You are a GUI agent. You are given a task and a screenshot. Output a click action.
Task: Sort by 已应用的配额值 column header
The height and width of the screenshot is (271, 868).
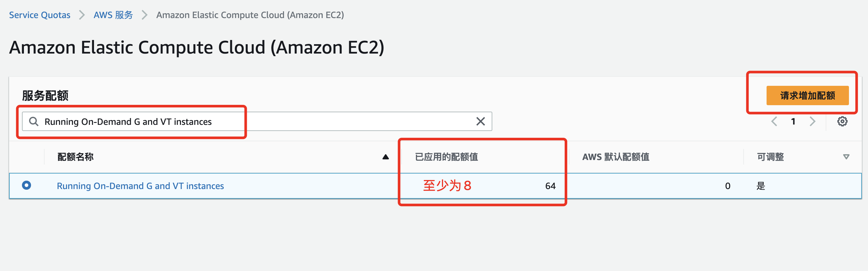click(446, 157)
